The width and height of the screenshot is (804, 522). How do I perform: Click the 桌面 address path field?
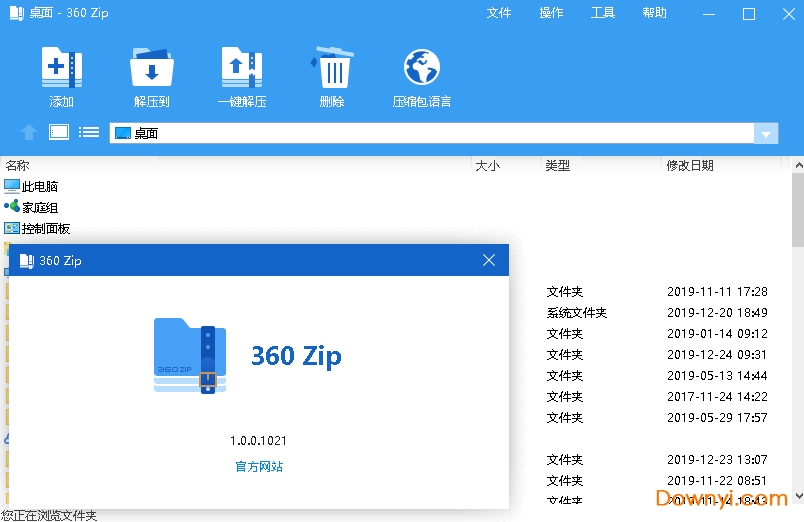click(431, 134)
